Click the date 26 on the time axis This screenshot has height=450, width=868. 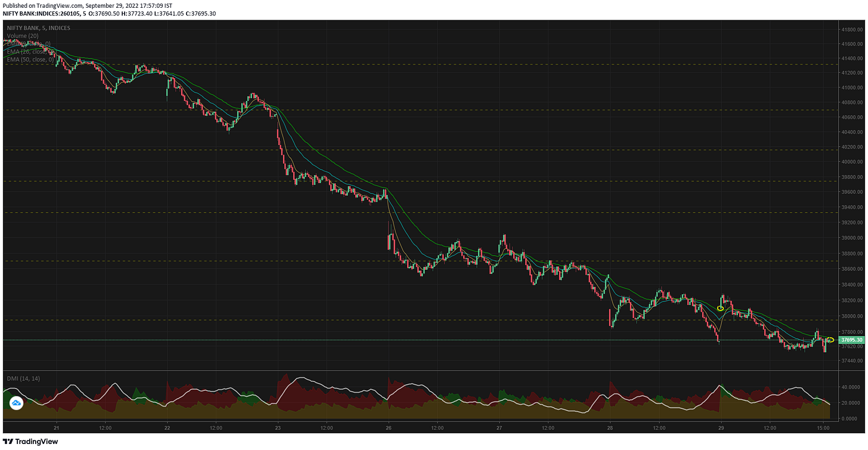(388, 428)
